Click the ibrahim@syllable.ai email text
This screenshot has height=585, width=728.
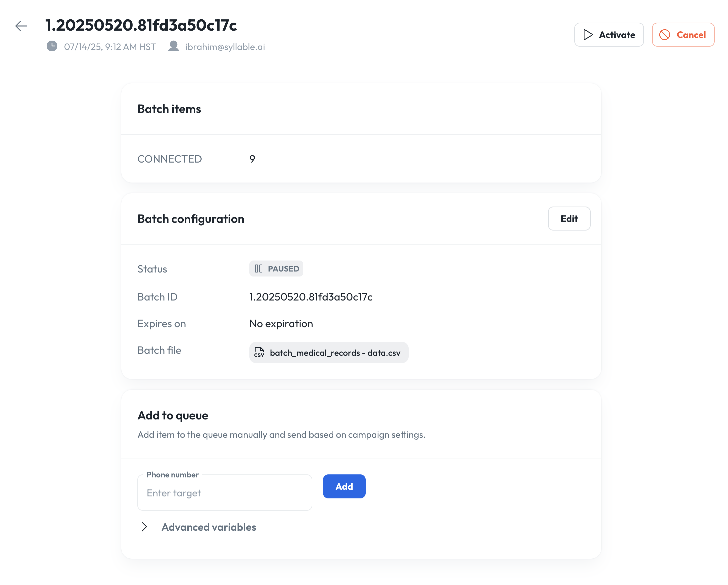click(x=225, y=47)
